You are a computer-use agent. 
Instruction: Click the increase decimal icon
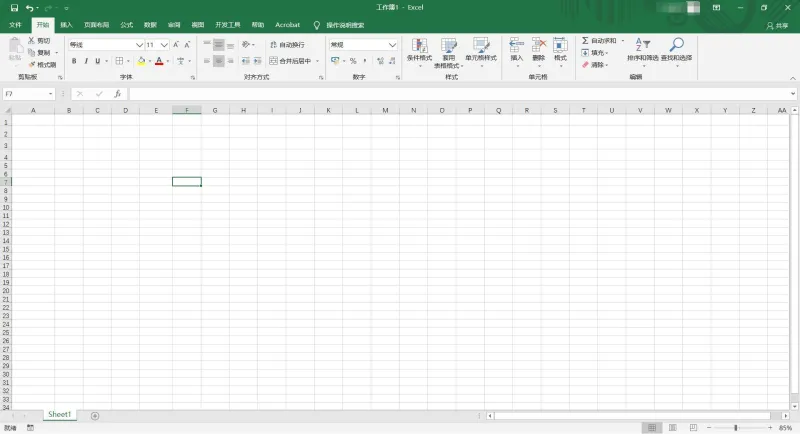pyautogui.click(x=381, y=61)
